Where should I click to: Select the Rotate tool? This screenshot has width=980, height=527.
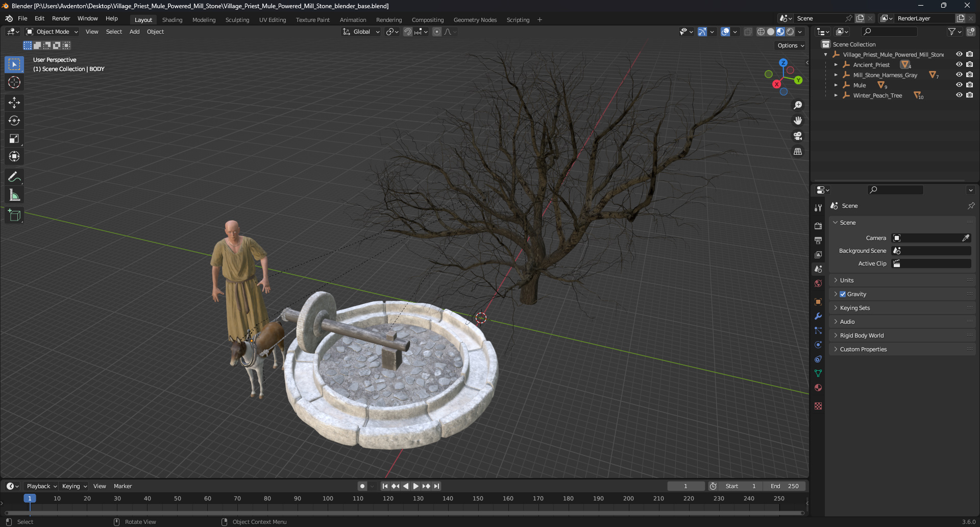pyautogui.click(x=14, y=121)
